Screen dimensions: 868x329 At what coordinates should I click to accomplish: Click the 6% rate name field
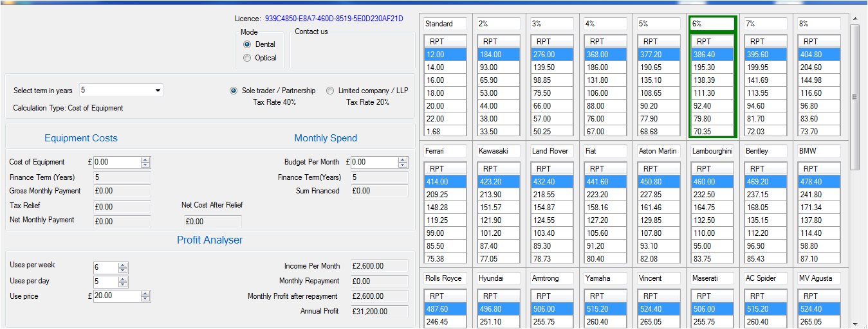(x=712, y=24)
